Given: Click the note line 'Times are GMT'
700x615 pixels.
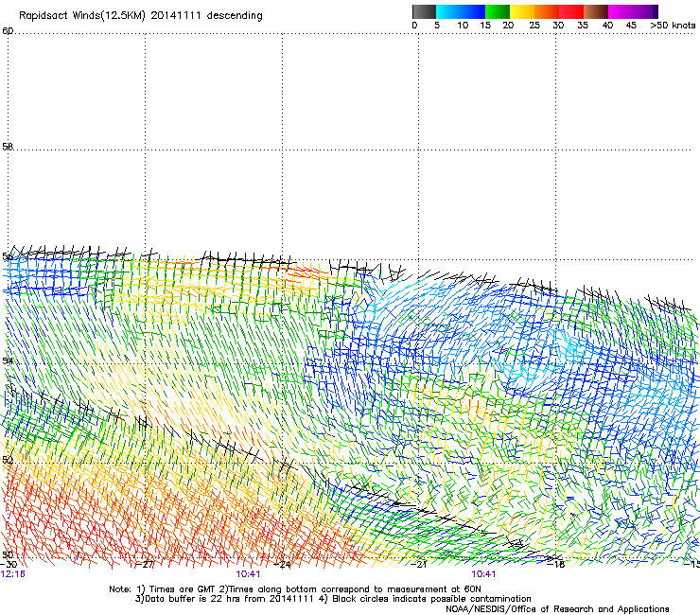Looking at the screenshot, I should coord(183,589).
